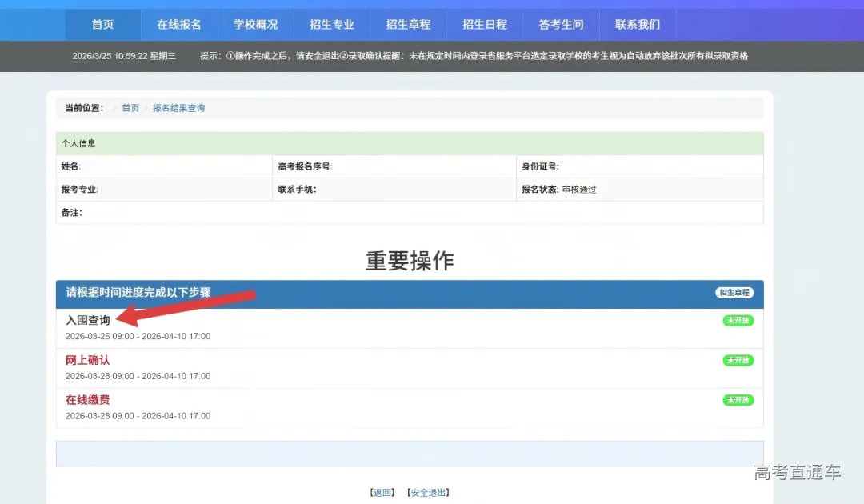864x504 pixels.
Task: Click the 【返回】 button at page bottom
Action: (x=382, y=493)
